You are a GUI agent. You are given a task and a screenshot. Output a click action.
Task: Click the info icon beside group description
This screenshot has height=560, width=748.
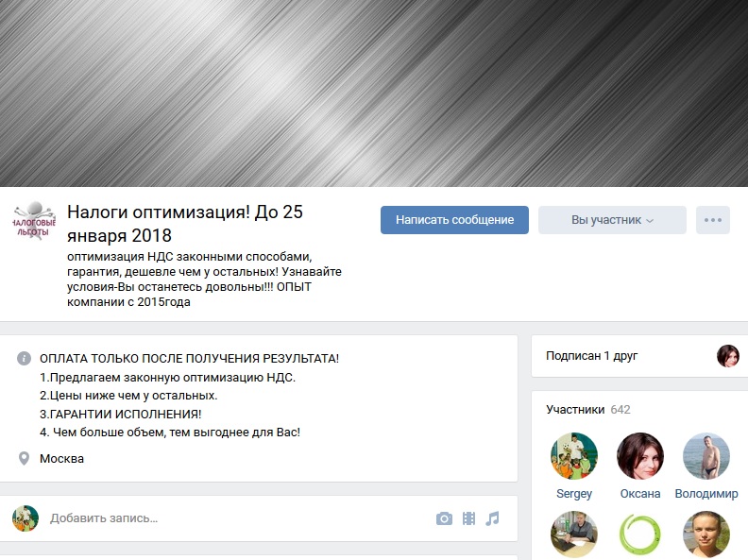pyautogui.click(x=24, y=358)
